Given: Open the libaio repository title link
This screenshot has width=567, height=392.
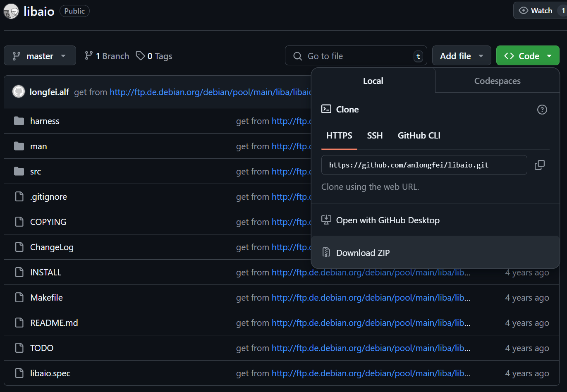Looking at the screenshot, I should coord(39,11).
